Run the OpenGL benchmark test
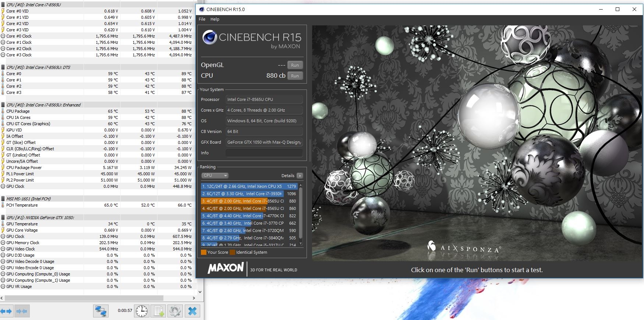 pyautogui.click(x=295, y=65)
